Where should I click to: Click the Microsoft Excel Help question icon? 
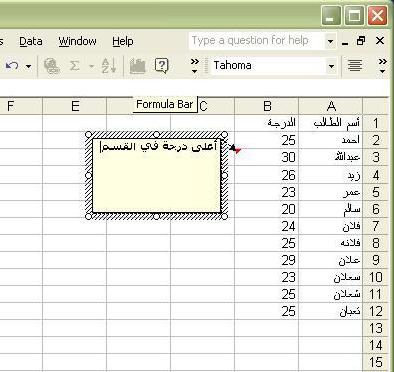tap(161, 66)
